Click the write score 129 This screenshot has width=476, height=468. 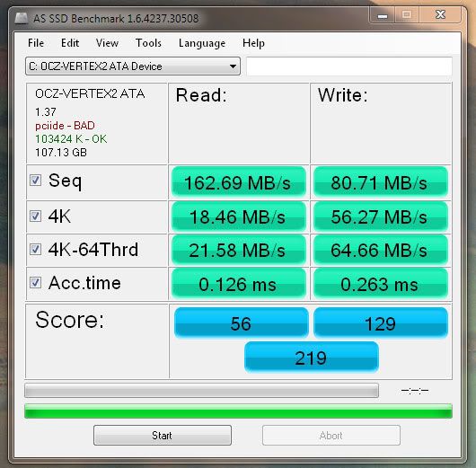pyautogui.click(x=381, y=322)
